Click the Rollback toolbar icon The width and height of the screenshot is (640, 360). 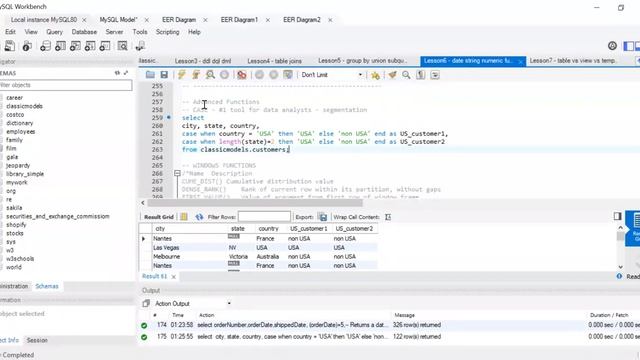[x=273, y=75]
